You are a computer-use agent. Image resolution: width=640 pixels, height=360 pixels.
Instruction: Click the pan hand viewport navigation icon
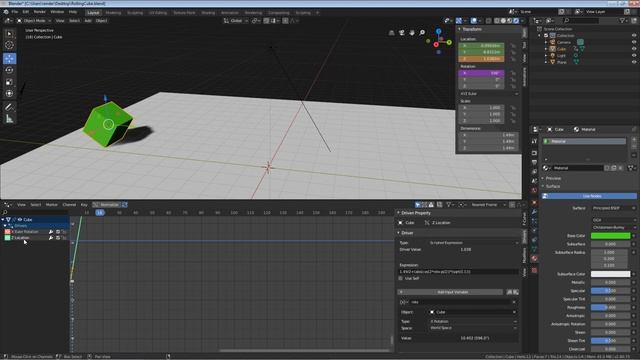click(412, 33)
